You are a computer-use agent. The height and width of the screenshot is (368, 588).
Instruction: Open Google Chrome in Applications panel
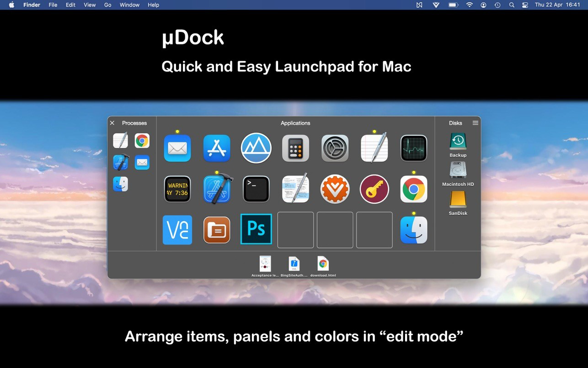pyautogui.click(x=414, y=189)
